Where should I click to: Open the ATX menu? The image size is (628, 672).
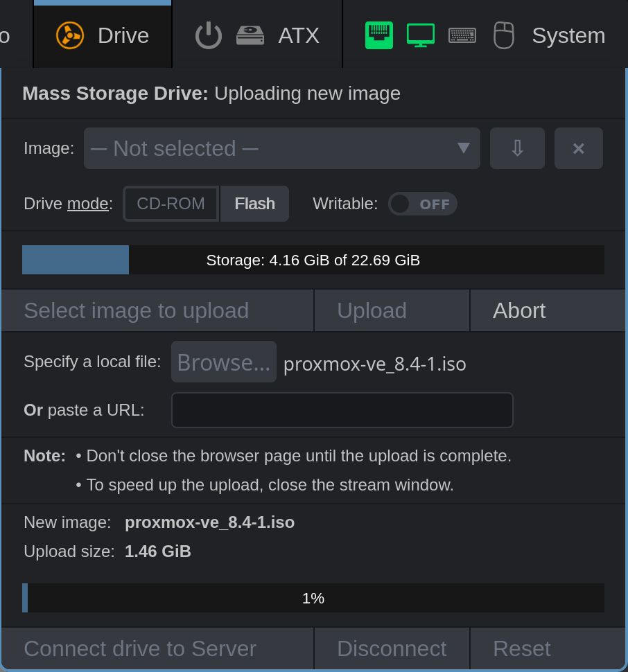[x=299, y=35]
